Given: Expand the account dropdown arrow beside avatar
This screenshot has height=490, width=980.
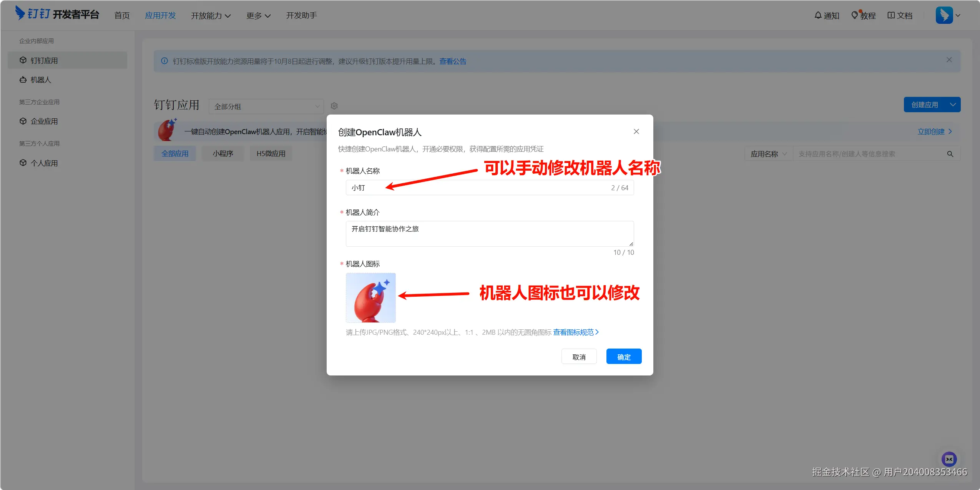Looking at the screenshot, I should 958,16.
